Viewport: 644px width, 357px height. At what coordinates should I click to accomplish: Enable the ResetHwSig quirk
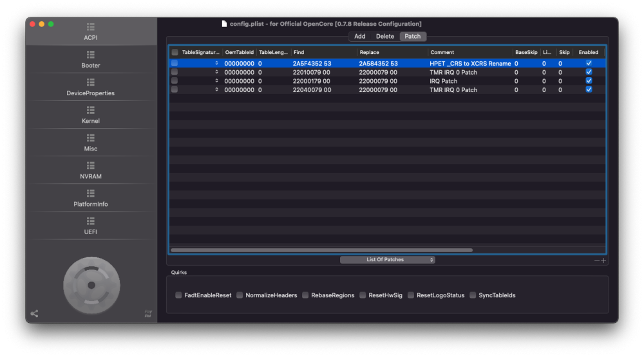click(x=363, y=295)
